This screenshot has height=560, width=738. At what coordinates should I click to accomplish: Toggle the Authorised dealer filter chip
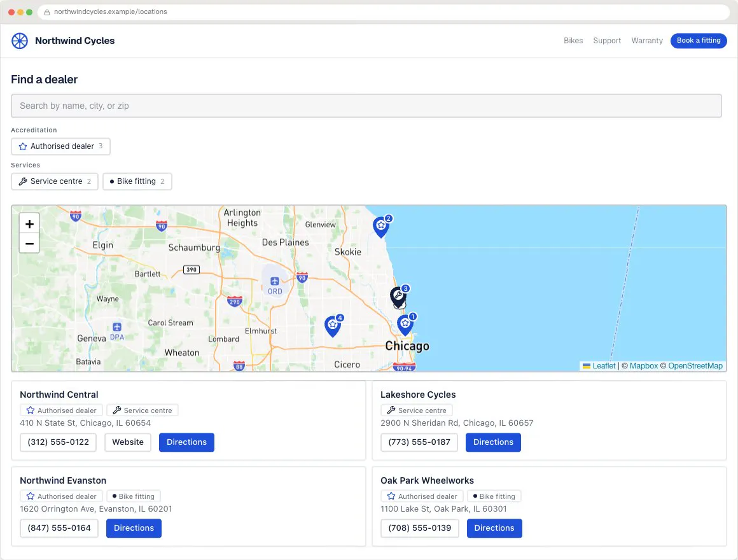point(60,146)
